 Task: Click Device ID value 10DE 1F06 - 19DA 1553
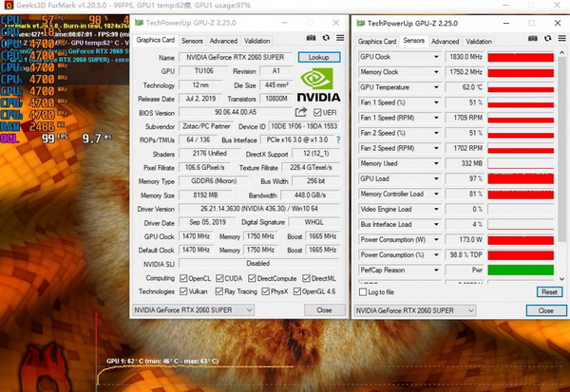tap(304, 126)
